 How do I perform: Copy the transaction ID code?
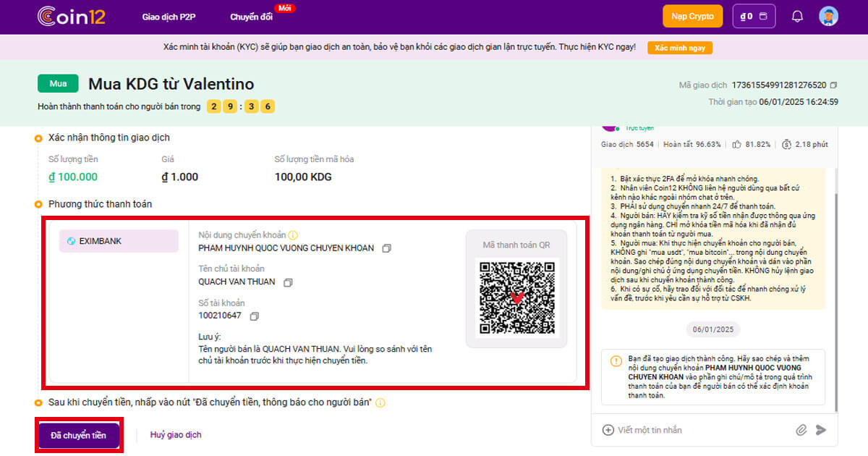tap(834, 85)
